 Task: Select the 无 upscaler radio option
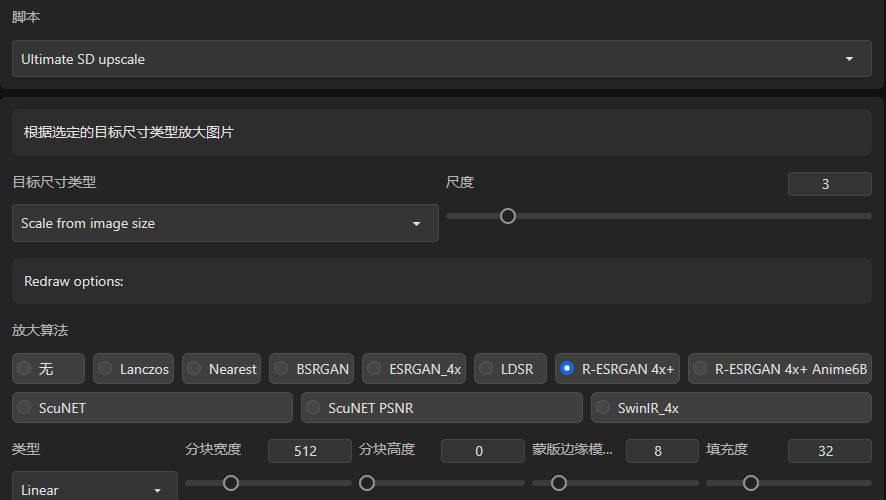pos(48,369)
